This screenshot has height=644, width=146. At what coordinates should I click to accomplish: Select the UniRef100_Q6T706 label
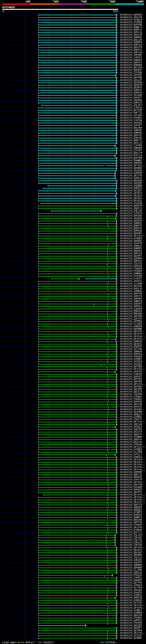coord(131,175)
